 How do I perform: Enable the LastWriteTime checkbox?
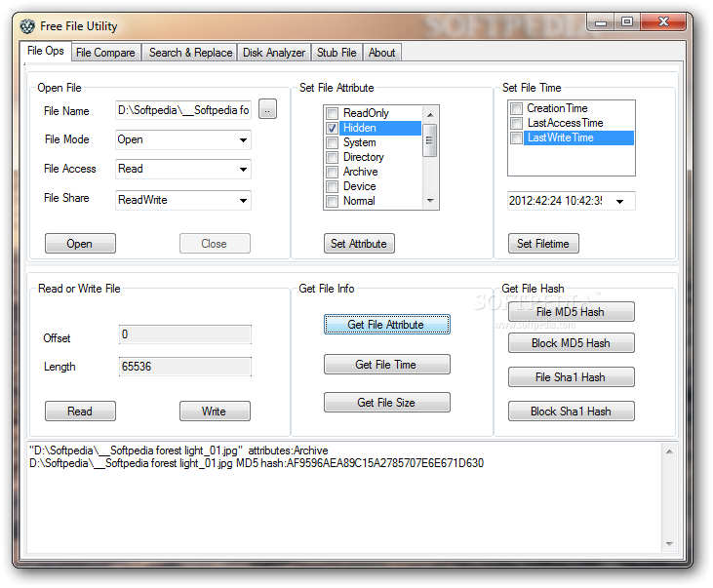click(x=516, y=137)
